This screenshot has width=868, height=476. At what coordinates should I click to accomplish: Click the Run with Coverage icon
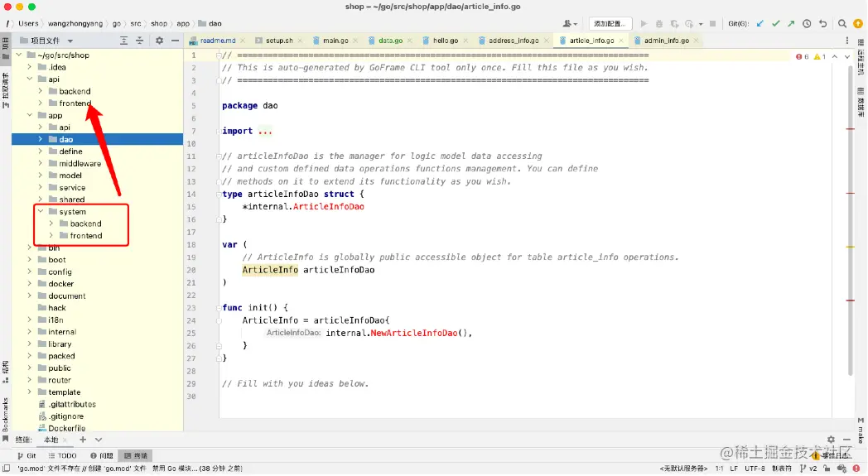pyautogui.click(x=674, y=24)
